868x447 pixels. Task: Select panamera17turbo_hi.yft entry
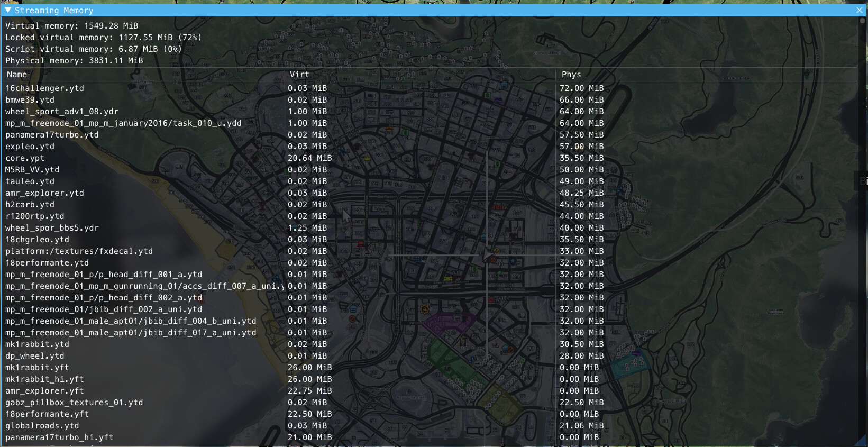[x=59, y=437]
